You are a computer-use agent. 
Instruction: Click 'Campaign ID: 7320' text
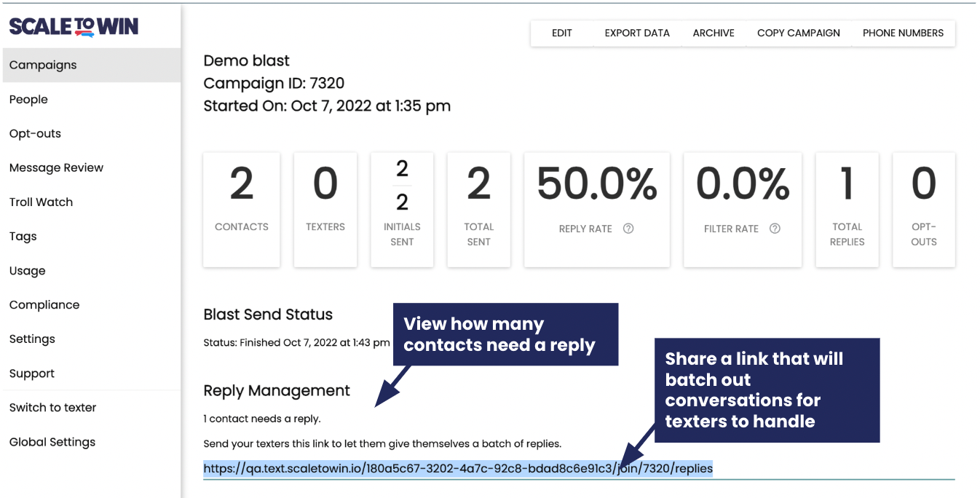click(x=274, y=83)
